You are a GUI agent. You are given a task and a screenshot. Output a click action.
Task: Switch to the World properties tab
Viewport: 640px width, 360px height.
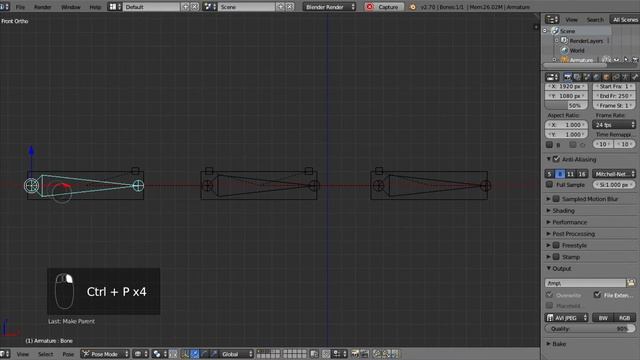point(596,77)
